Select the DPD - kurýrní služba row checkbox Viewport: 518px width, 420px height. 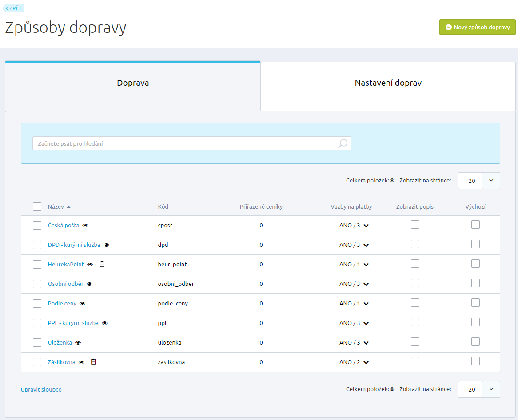[37, 245]
